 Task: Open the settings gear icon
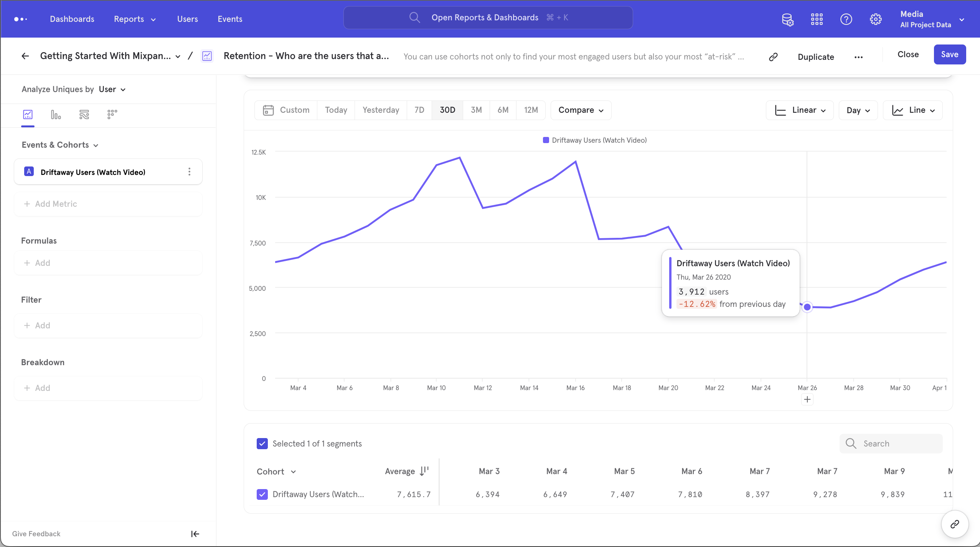click(876, 19)
